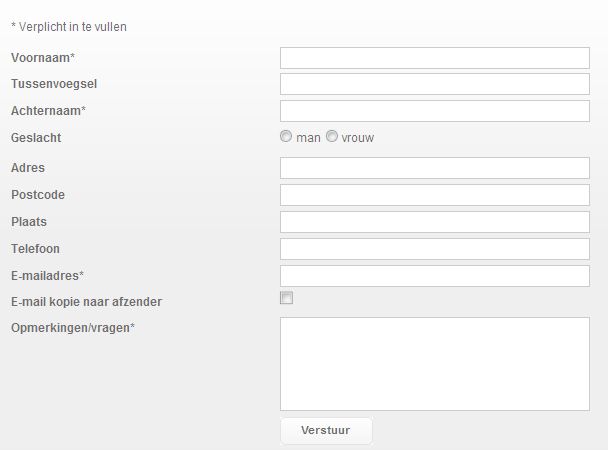This screenshot has height=450, width=608.
Task: Enable E-mail kopie naar afzender checkbox
Action: 287,298
